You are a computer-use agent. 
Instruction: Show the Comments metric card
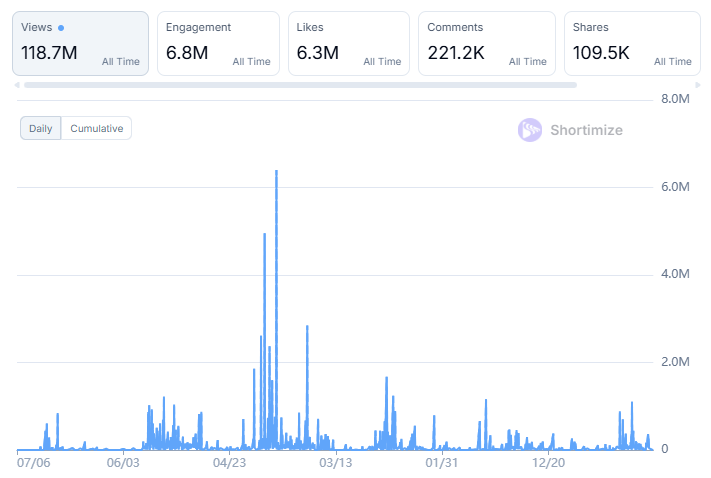click(x=486, y=43)
